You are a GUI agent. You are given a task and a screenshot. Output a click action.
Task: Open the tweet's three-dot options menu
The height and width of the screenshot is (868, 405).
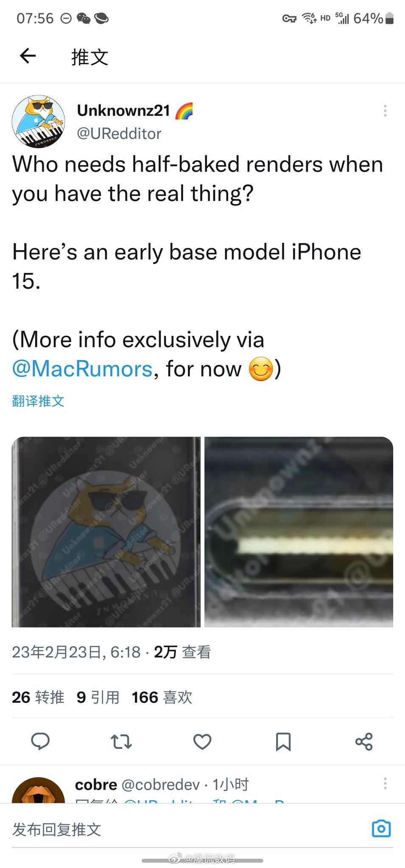385,111
